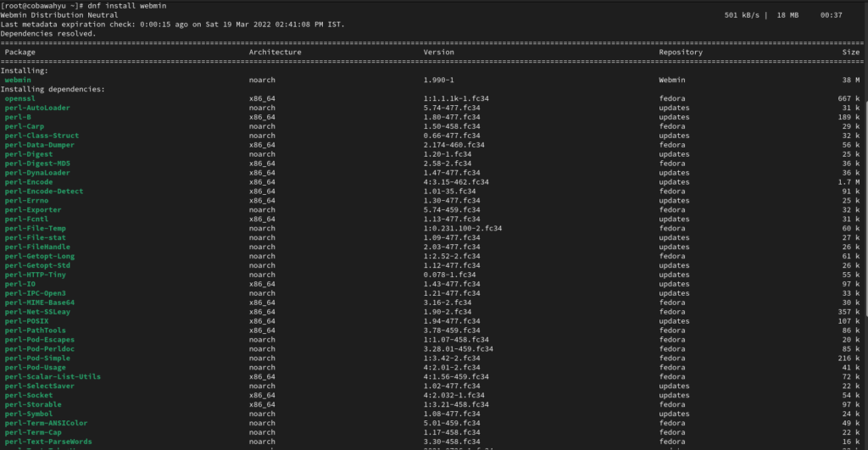Click the Architecture column header
The width and height of the screenshot is (868, 450).
pos(275,53)
